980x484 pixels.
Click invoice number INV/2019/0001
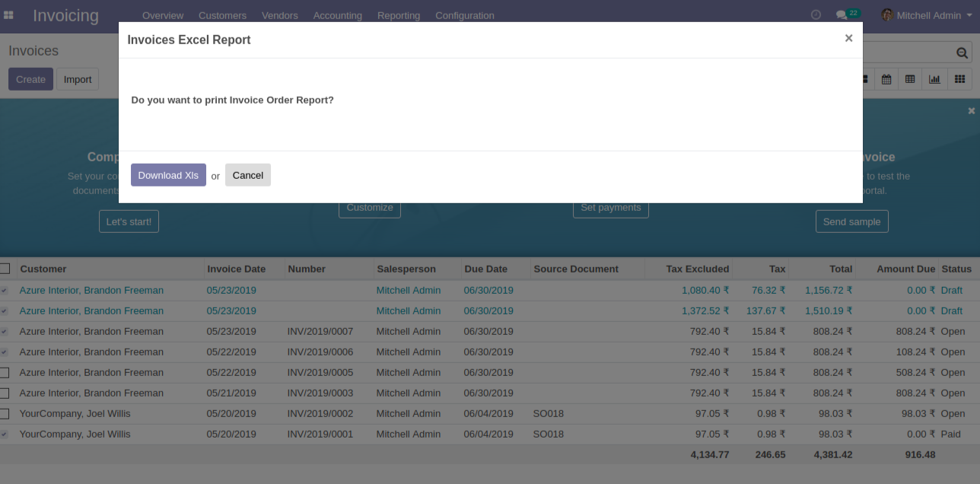tap(320, 435)
